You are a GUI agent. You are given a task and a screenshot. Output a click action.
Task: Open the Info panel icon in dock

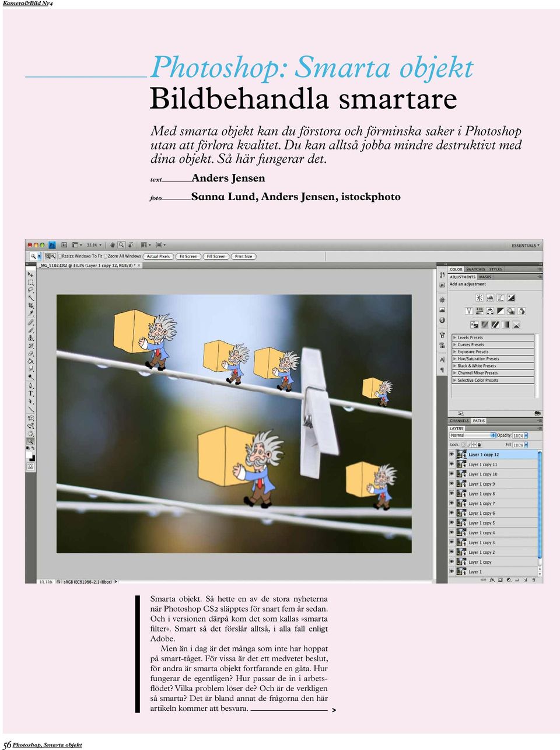point(442,320)
